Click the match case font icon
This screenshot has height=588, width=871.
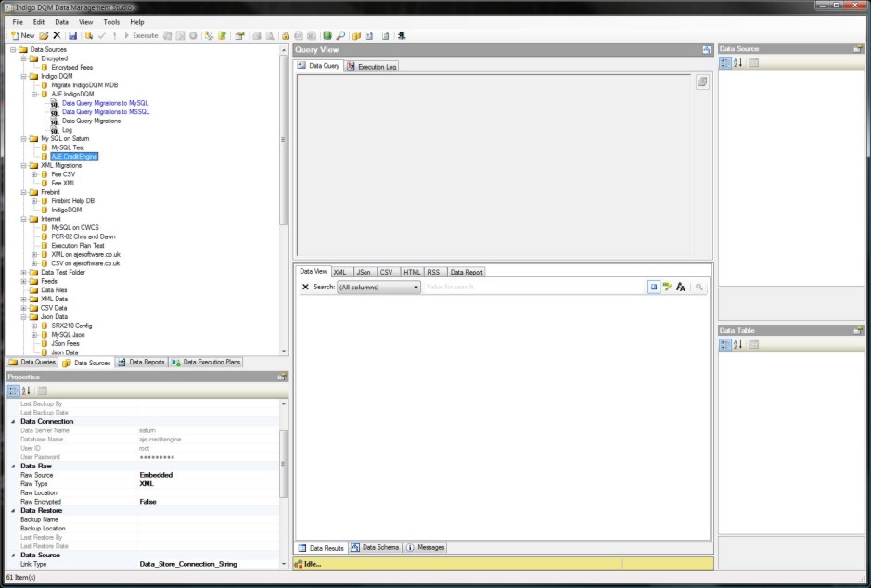pyautogui.click(x=680, y=288)
